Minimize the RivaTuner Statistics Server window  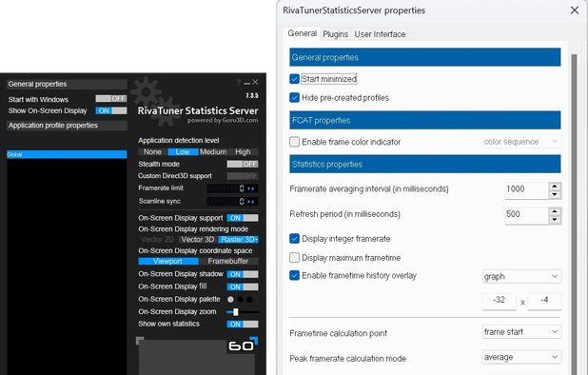tap(247, 83)
